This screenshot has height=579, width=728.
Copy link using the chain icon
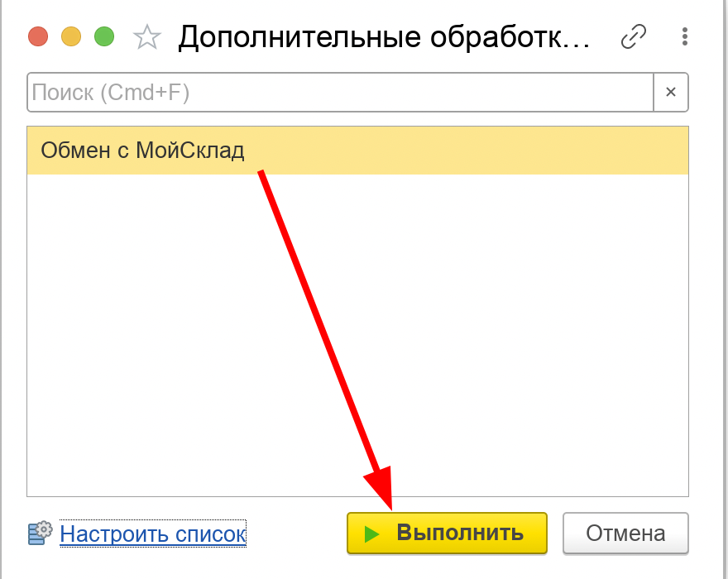point(634,36)
